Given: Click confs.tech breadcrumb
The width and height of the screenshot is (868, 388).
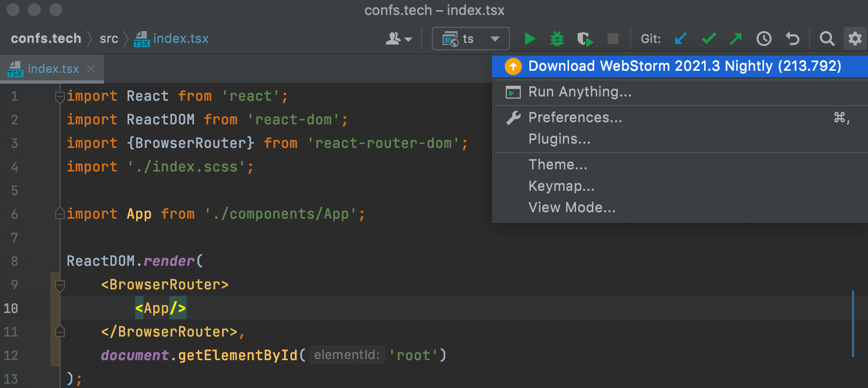Looking at the screenshot, I should coord(46,39).
